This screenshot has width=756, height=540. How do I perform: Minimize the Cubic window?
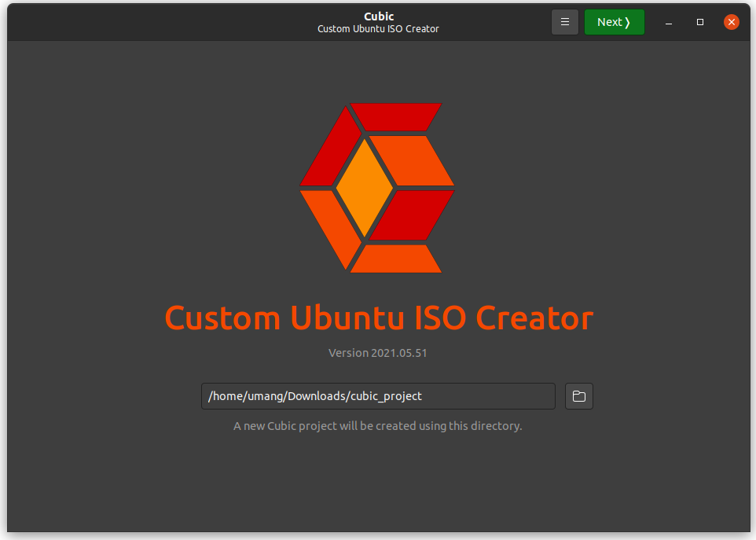tap(668, 22)
